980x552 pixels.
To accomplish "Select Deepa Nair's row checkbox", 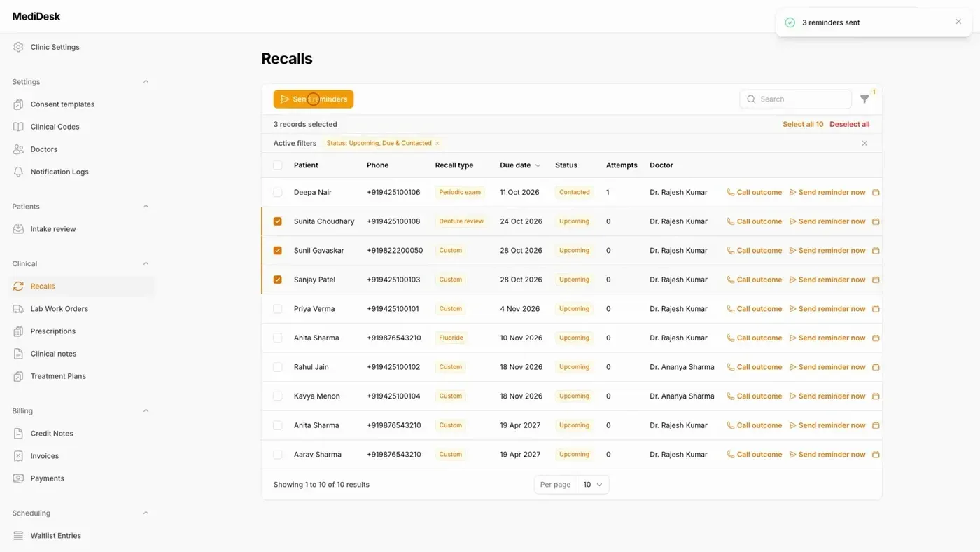I will 278,192.
